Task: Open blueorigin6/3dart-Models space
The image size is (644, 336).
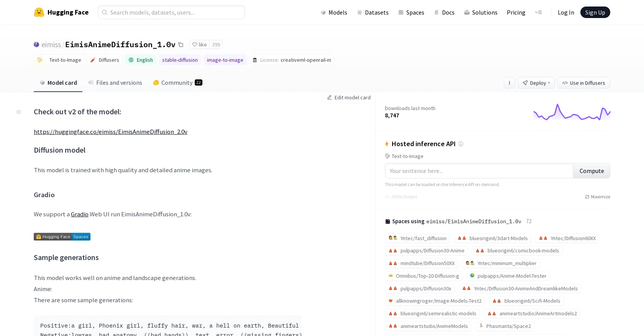Action: coord(493,238)
